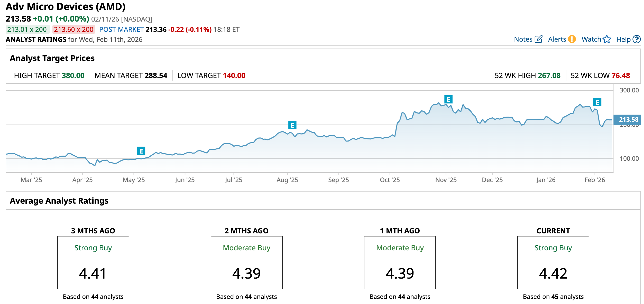Click the Notes pencil edit icon
This screenshot has width=644, height=304.
click(x=538, y=39)
